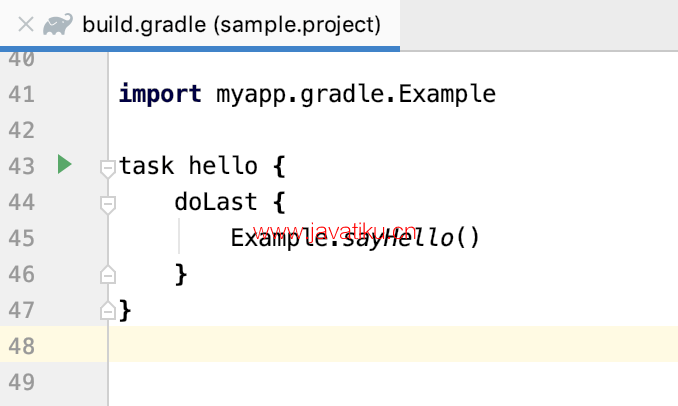The width and height of the screenshot is (678, 406).
Task: Click opening brace after task hello
Action: click(x=279, y=166)
